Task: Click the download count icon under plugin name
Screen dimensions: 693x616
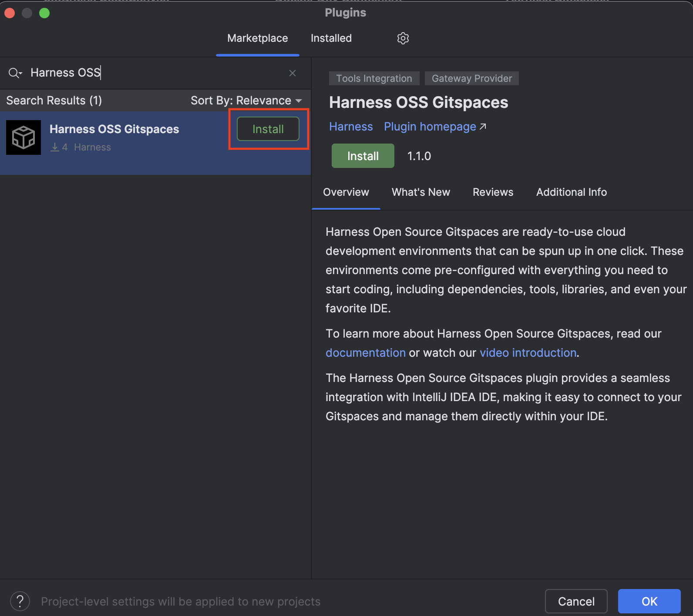Action: (55, 147)
